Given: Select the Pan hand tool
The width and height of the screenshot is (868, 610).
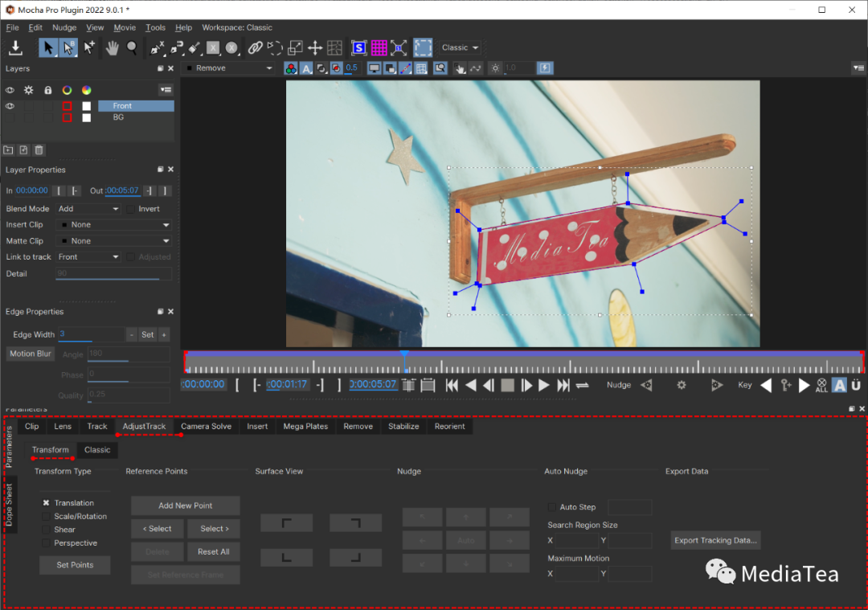Looking at the screenshot, I should pyautogui.click(x=113, y=47).
